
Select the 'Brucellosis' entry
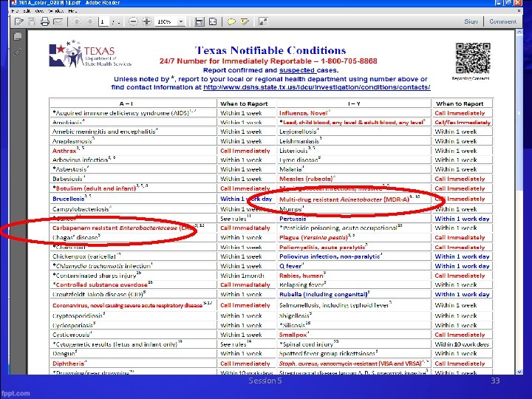pos(68,199)
